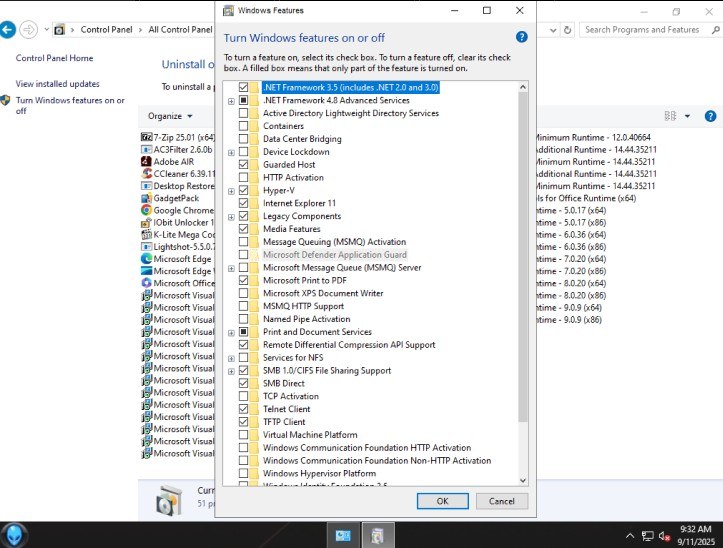Open Control Panel Home link
The width and height of the screenshot is (723, 548).
coord(54,58)
